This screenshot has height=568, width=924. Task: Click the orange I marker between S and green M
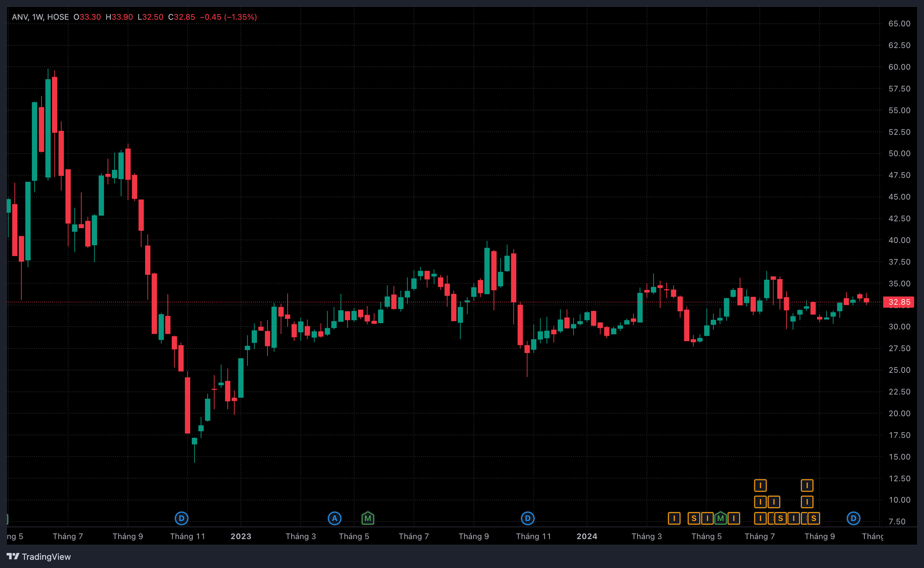coord(707,519)
